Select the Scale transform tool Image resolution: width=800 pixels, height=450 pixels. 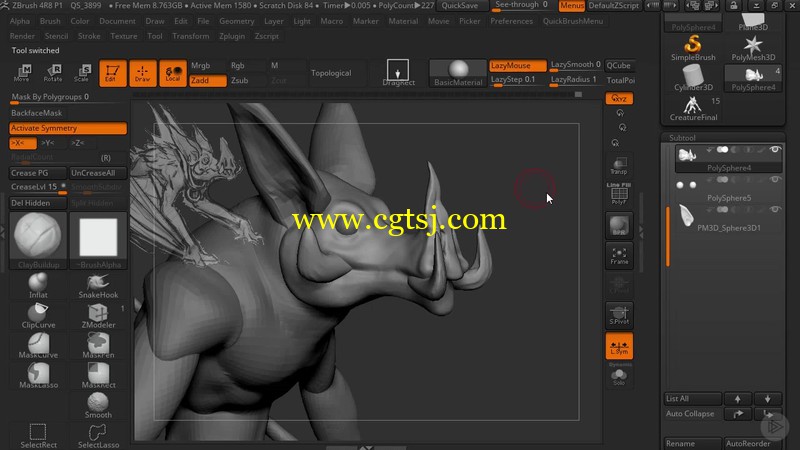pos(82,73)
